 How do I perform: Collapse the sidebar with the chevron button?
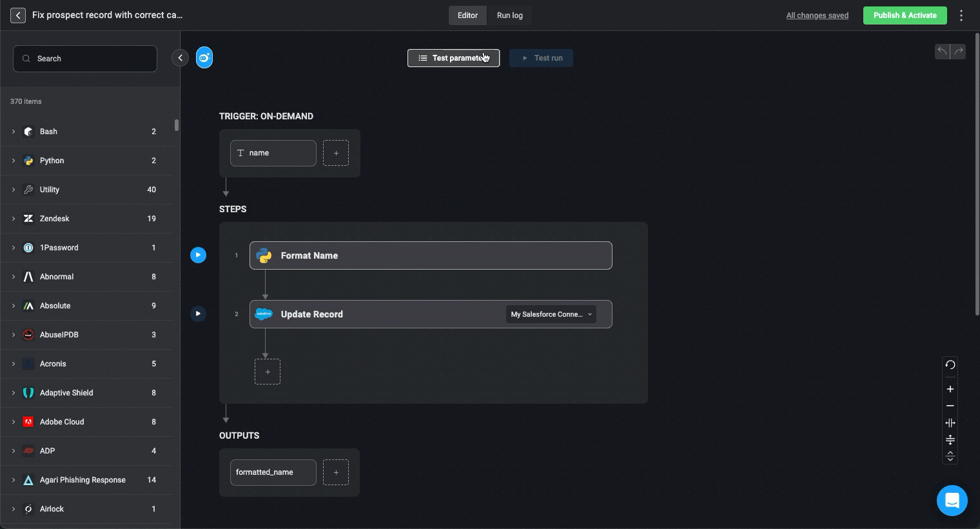[x=181, y=58]
